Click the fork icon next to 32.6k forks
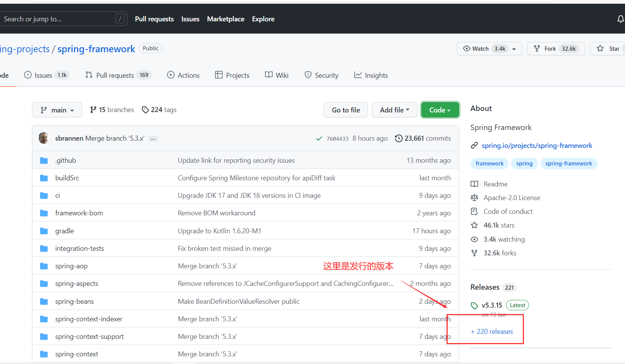This screenshot has height=364, width=625. click(474, 253)
